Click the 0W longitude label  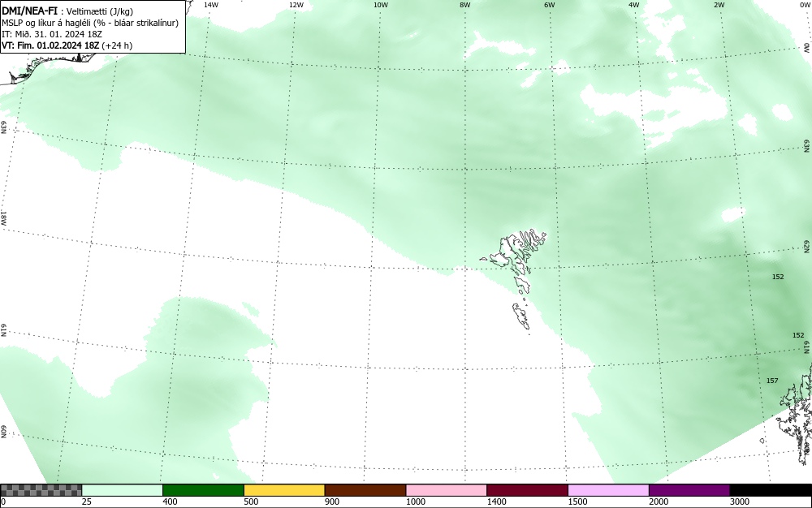(804, 5)
